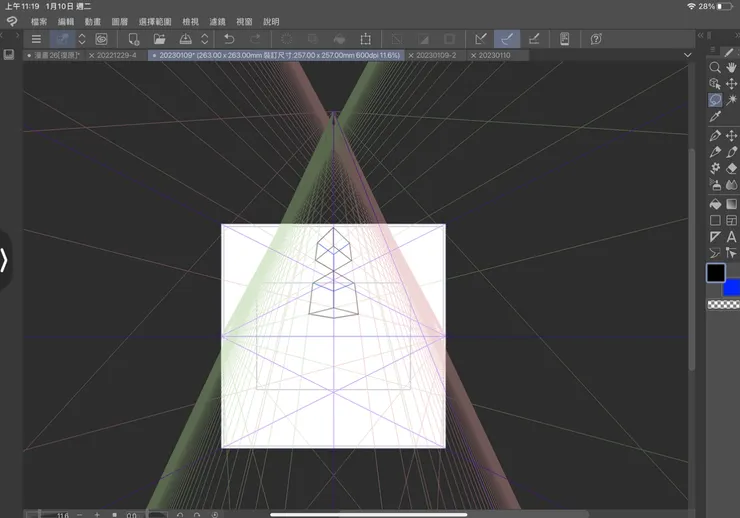
Task: Switch to the 20230110 canvas tab
Action: (494, 55)
